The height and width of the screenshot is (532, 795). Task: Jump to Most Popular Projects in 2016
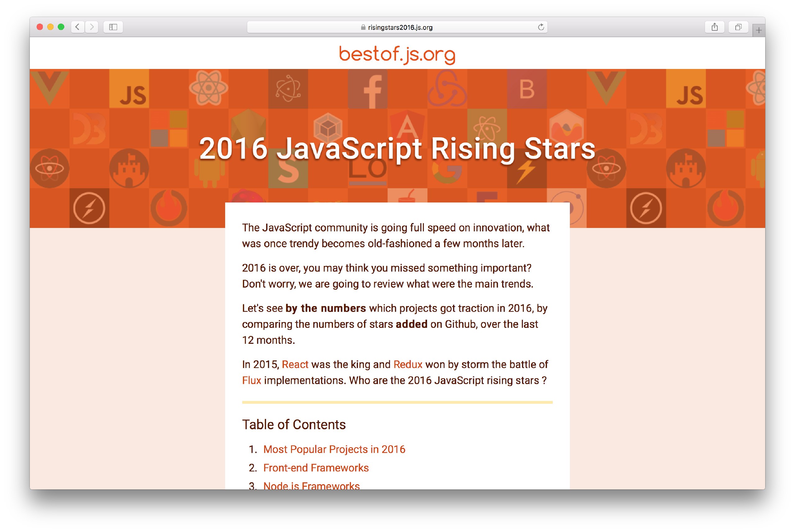334,449
